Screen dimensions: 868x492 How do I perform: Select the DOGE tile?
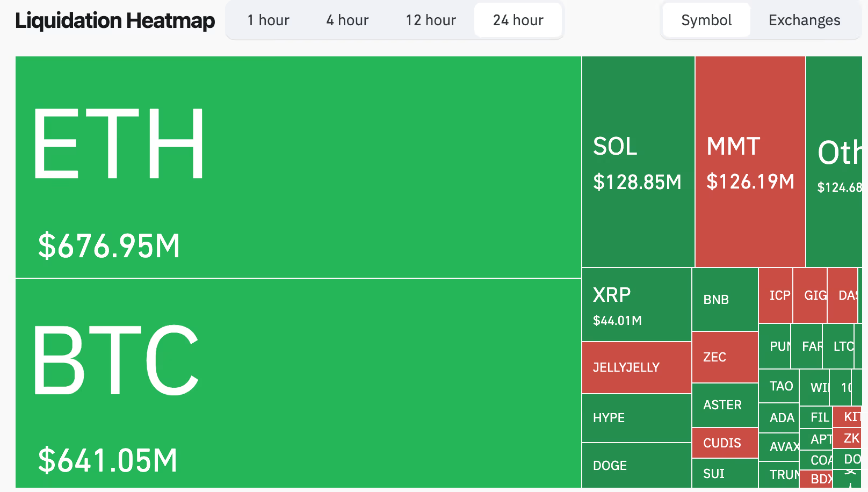coord(636,466)
